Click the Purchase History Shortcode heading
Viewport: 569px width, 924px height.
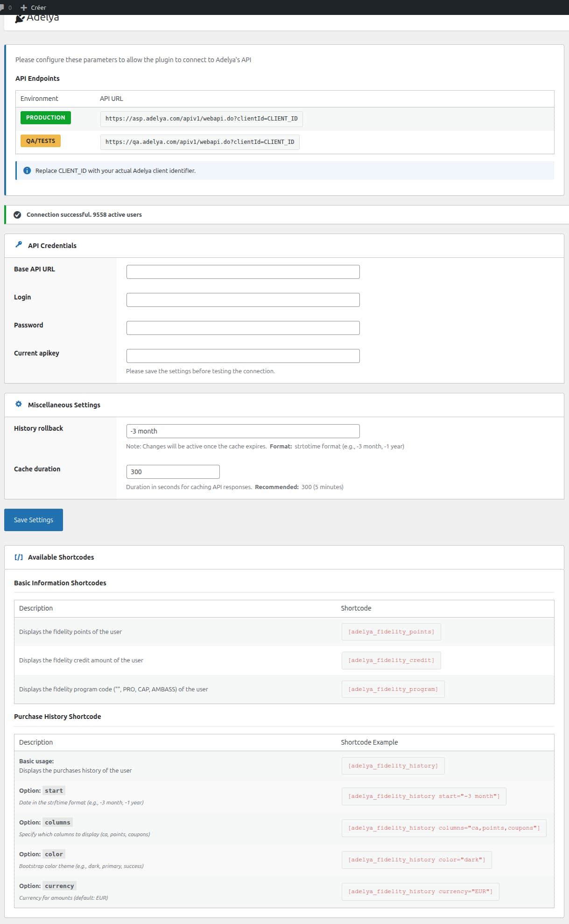tap(57, 717)
